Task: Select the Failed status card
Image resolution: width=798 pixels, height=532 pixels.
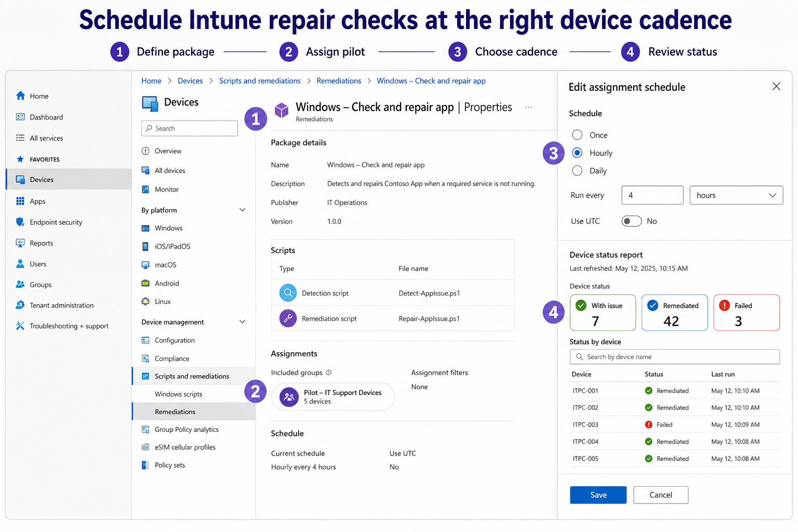Action: coord(747,313)
